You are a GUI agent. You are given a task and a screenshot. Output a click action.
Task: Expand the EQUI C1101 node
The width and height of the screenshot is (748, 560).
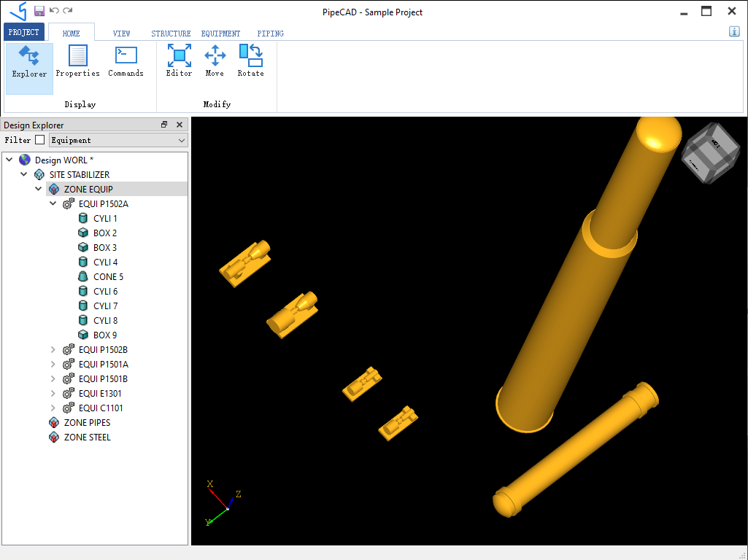point(53,408)
